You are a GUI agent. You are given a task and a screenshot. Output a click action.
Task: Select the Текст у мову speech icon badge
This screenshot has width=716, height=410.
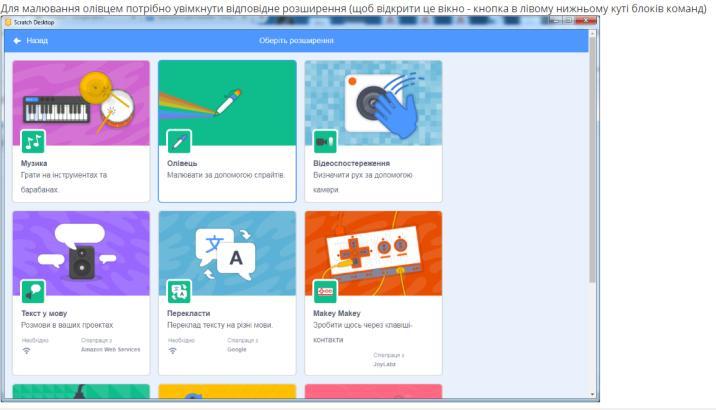[33, 292]
